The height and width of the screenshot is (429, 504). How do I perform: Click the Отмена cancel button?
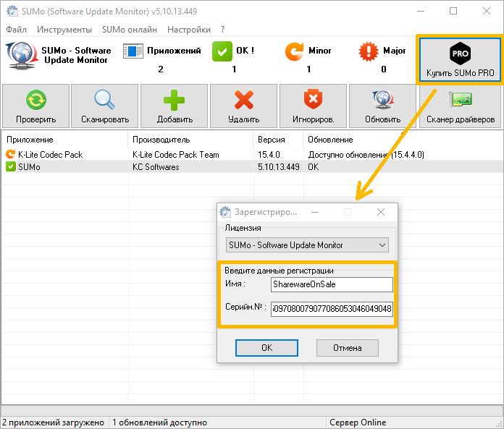coord(348,348)
